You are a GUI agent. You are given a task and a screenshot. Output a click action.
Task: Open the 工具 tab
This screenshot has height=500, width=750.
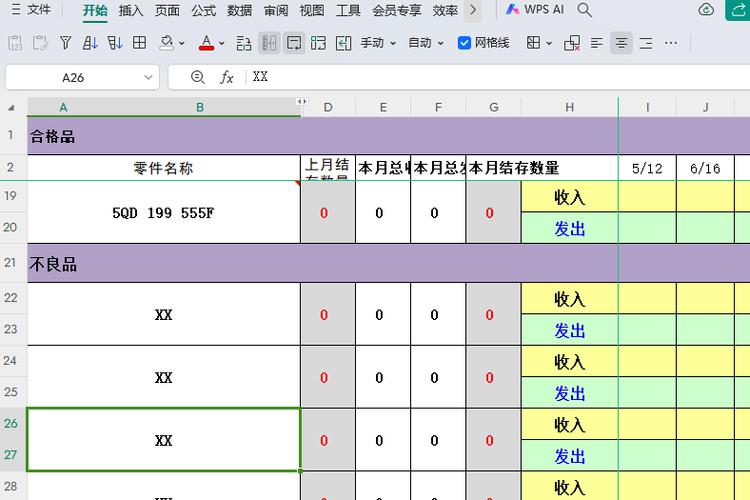point(348,10)
